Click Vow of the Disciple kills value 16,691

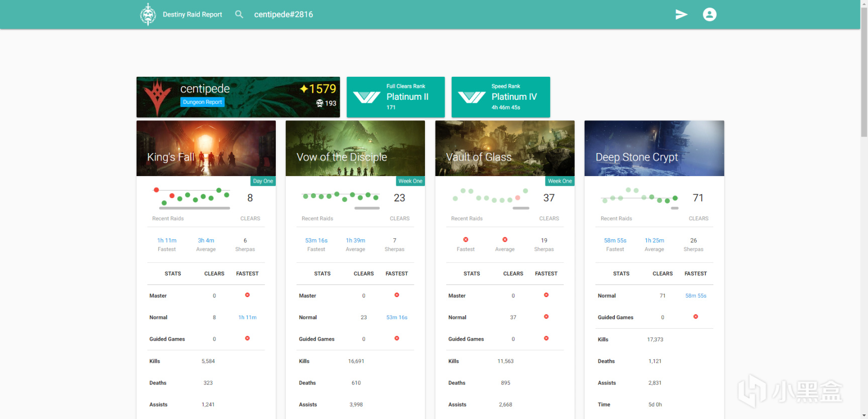point(356,361)
